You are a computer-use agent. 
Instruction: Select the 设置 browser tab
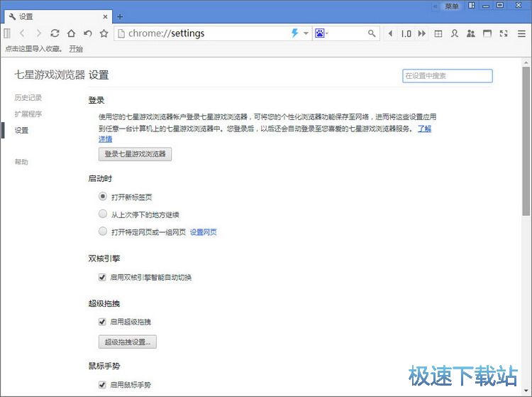58,16
